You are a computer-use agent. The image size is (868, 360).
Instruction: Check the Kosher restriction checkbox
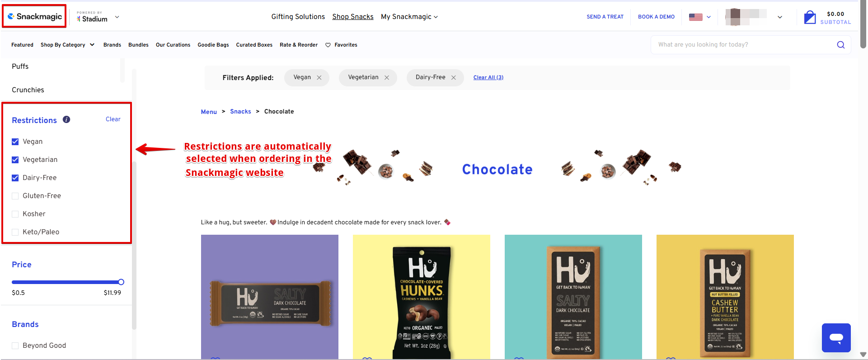[15, 214]
